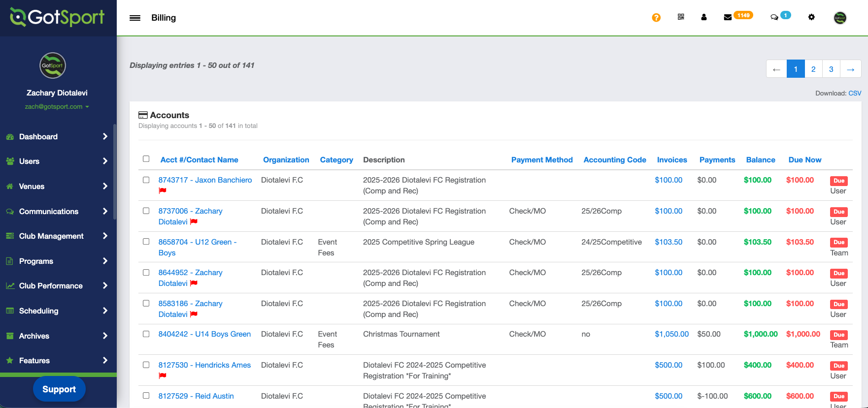868x408 pixels.
Task: Open the help question mark icon
Action: tap(656, 18)
